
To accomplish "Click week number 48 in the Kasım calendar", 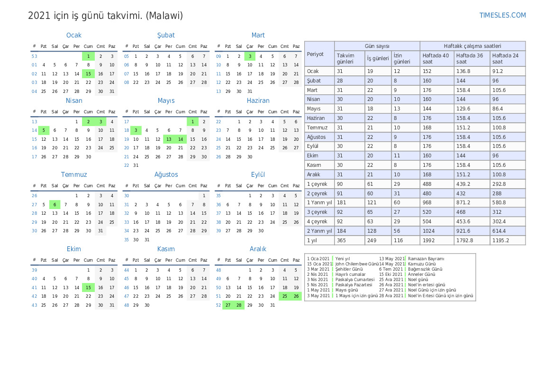I will [127, 305].
